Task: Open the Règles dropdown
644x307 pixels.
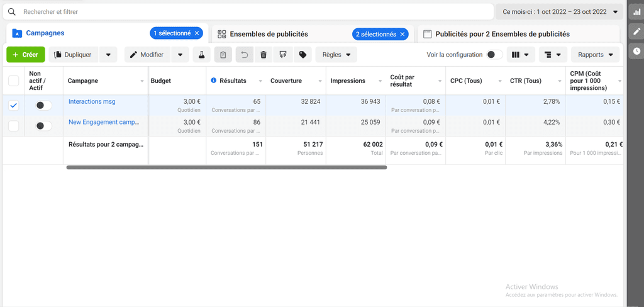Action: point(336,55)
